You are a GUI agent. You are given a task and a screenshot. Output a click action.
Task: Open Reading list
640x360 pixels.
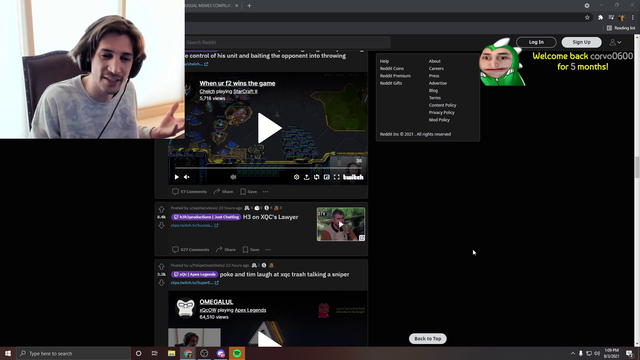click(621, 28)
